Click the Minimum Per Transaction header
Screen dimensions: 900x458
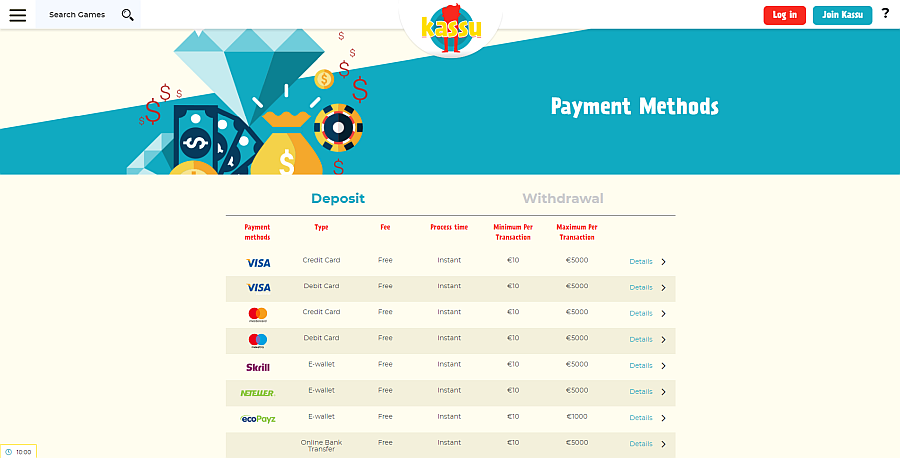[513, 232]
